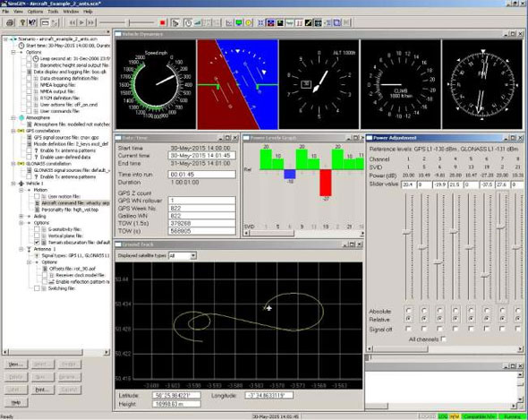Open the View menu

(x=18, y=12)
